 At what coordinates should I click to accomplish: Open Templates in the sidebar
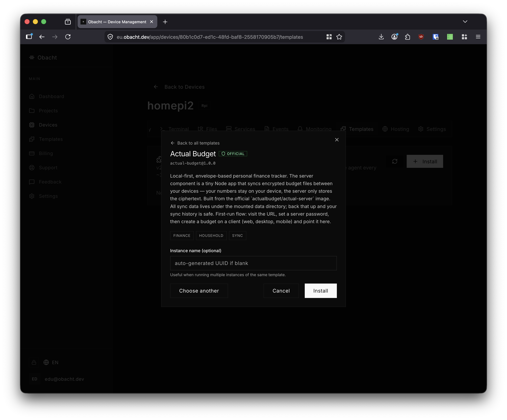46,139
